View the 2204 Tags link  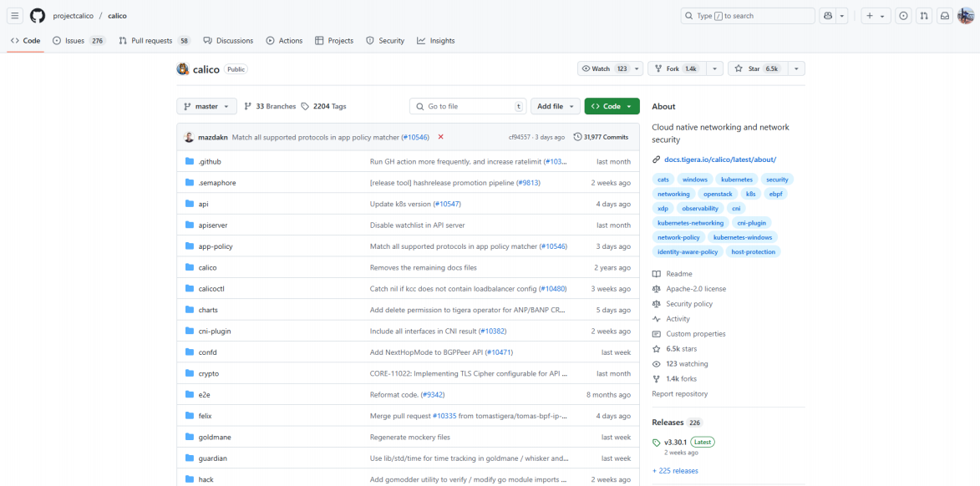pyautogui.click(x=324, y=106)
